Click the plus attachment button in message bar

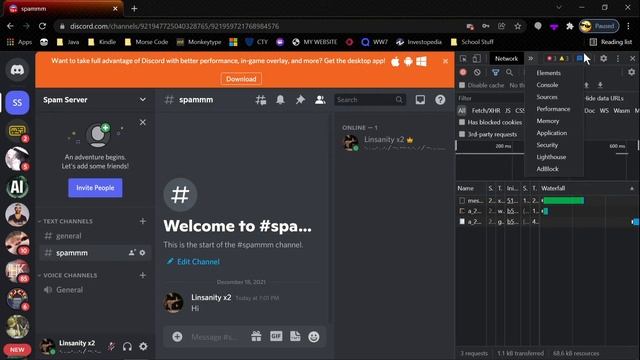point(177,337)
